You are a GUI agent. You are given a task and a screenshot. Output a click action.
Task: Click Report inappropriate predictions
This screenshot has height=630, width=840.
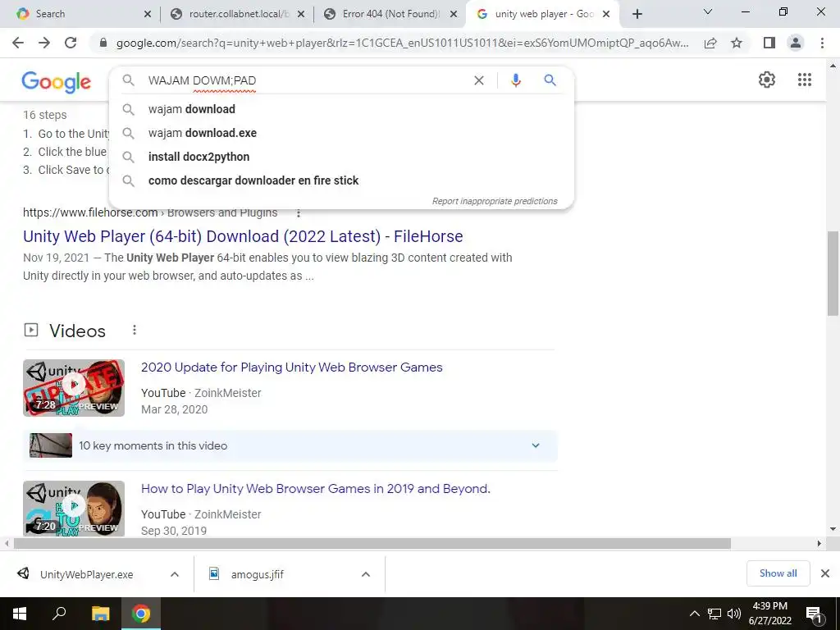point(495,202)
